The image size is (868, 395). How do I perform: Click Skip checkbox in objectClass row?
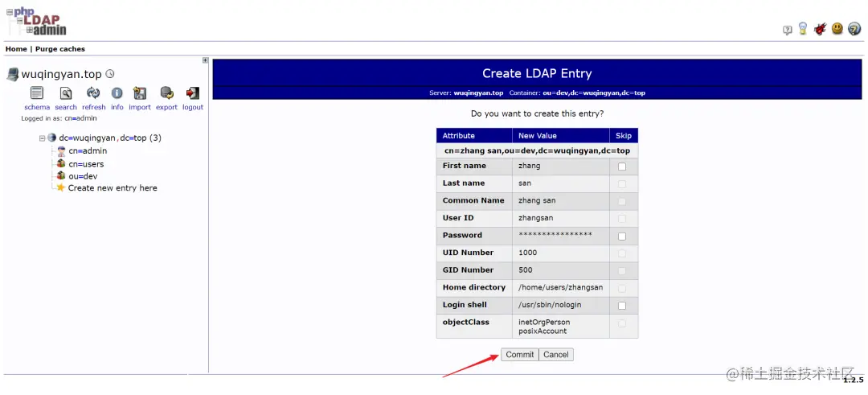(x=622, y=323)
